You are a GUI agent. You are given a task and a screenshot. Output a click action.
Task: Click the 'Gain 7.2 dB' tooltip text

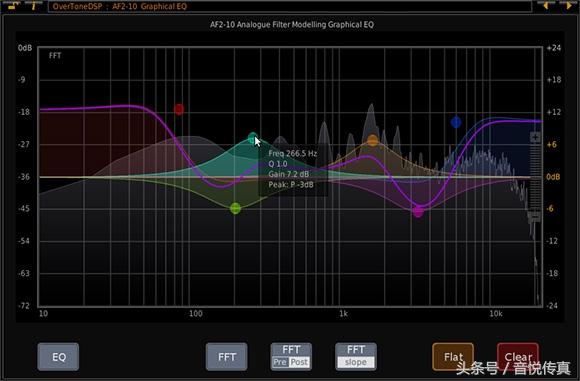pyautogui.click(x=289, y=174)
